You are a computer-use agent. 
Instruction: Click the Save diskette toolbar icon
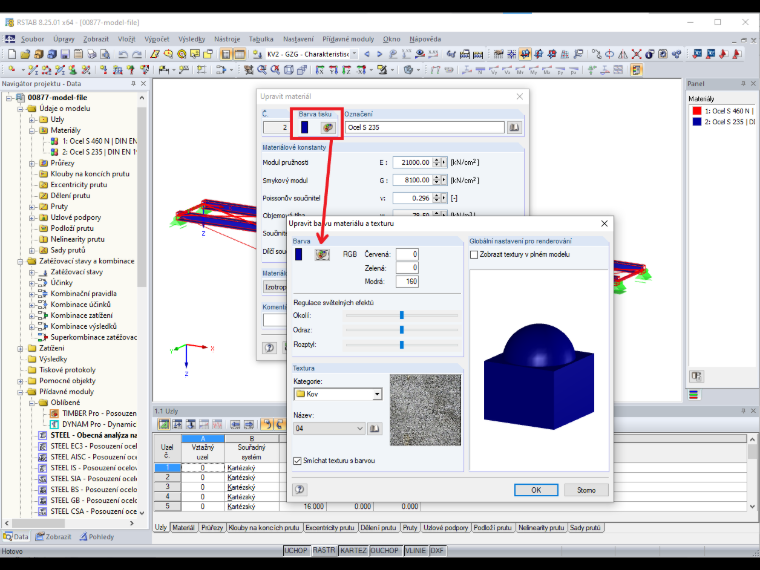pos(65,54)
